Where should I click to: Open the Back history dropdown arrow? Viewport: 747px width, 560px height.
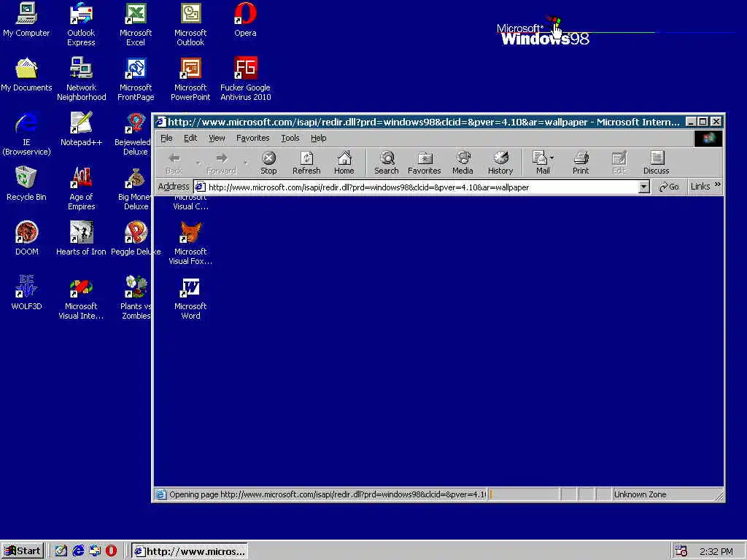click(198, 163)
